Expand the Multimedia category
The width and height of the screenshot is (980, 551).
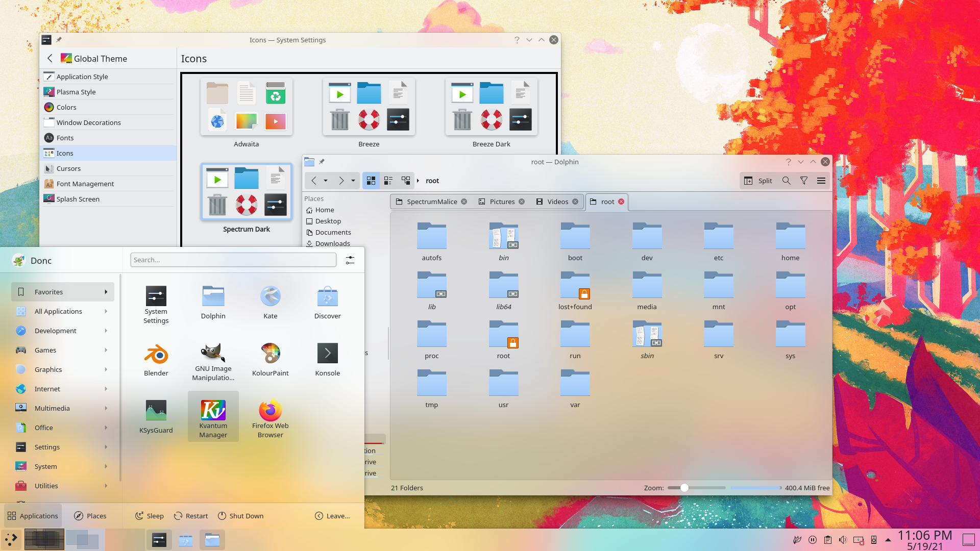[63, 408]
